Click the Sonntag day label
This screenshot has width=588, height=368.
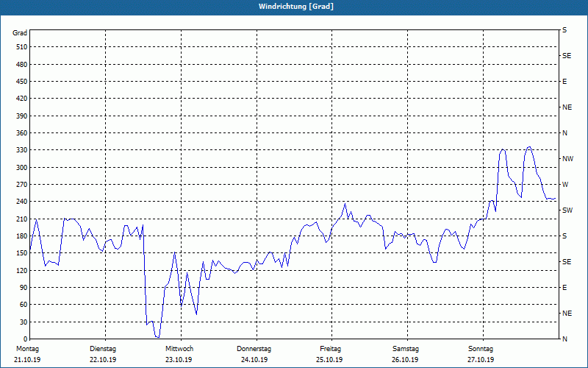481,349
